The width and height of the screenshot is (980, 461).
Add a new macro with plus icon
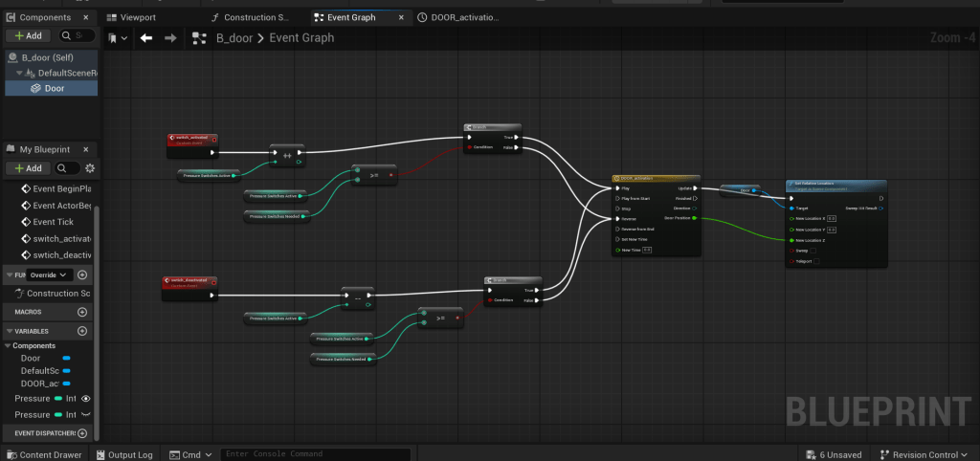coord(82,312)
